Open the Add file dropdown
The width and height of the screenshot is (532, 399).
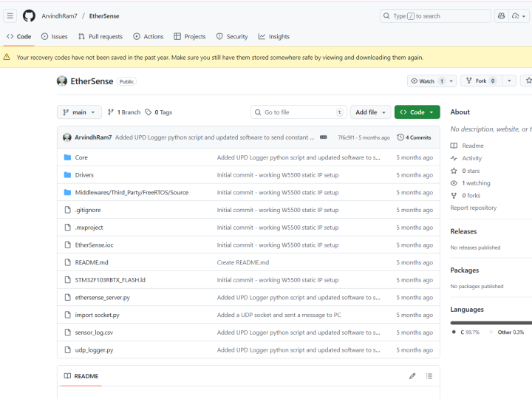(x=370, y=112)
